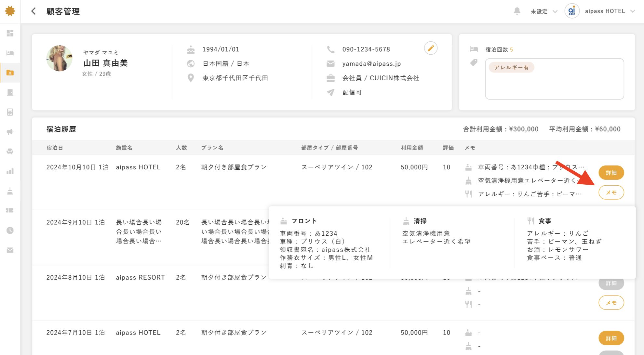
Task: Open notifications bell
Action: (x=517, y=11)
